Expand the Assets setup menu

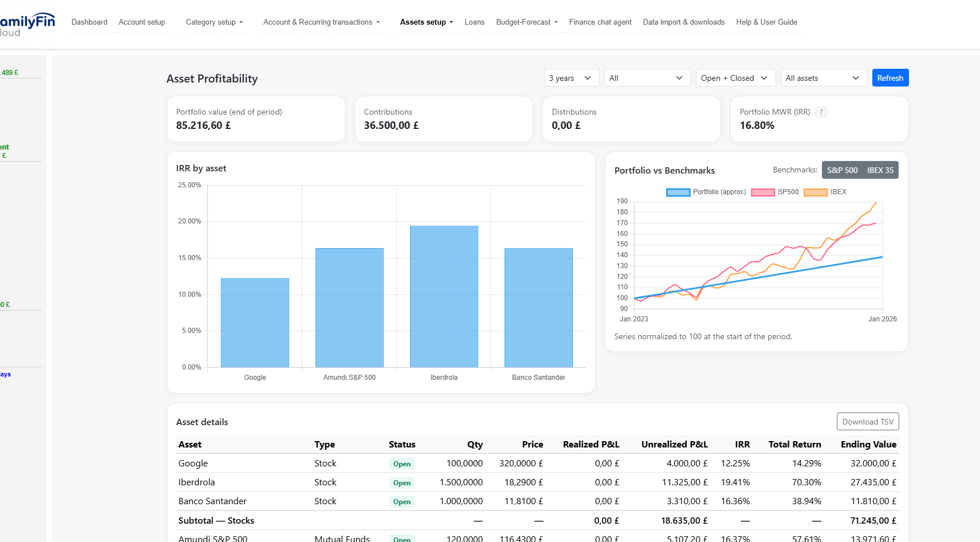(427, 22)
